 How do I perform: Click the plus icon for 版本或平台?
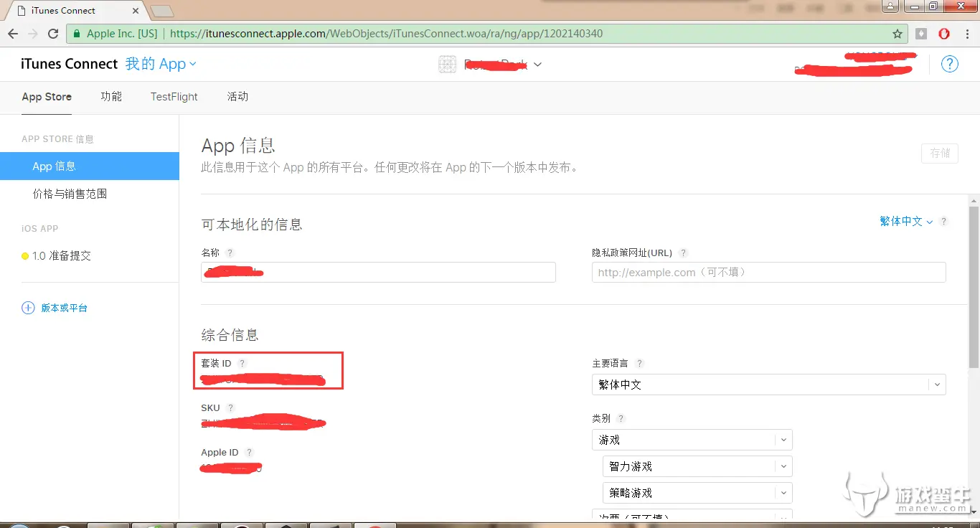click(x=28, y=308)
